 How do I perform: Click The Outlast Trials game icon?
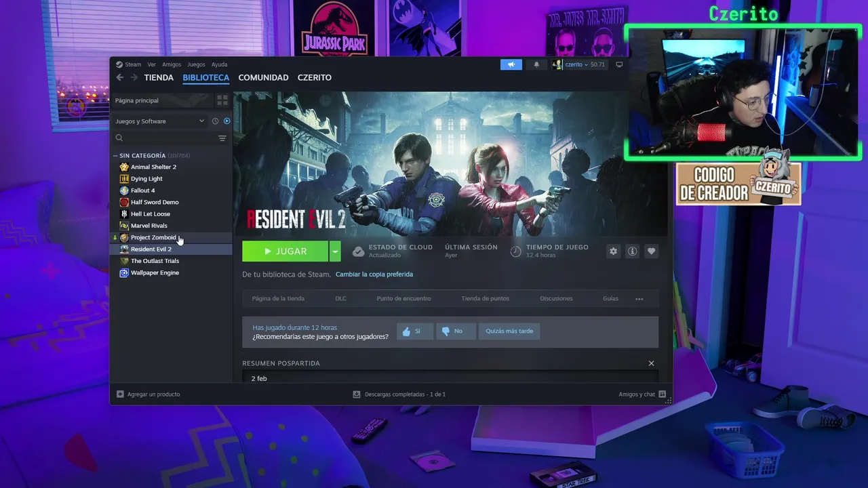tap(124, 261)
